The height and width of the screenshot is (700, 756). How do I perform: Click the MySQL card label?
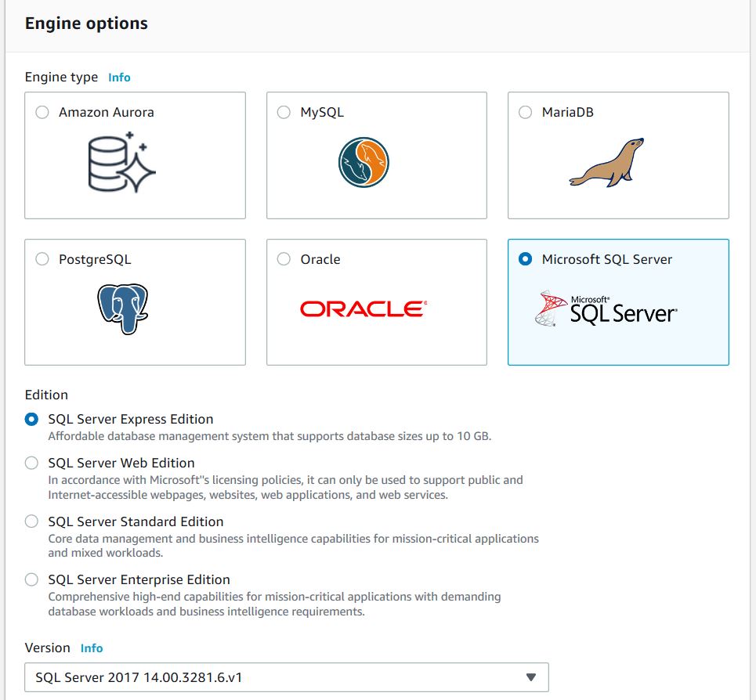pos(322,112)
